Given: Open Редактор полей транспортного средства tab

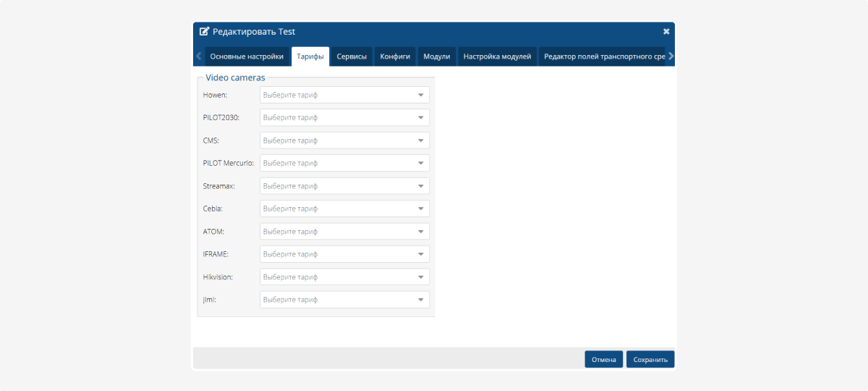Looking at the screenshot, I should (603, 56).
